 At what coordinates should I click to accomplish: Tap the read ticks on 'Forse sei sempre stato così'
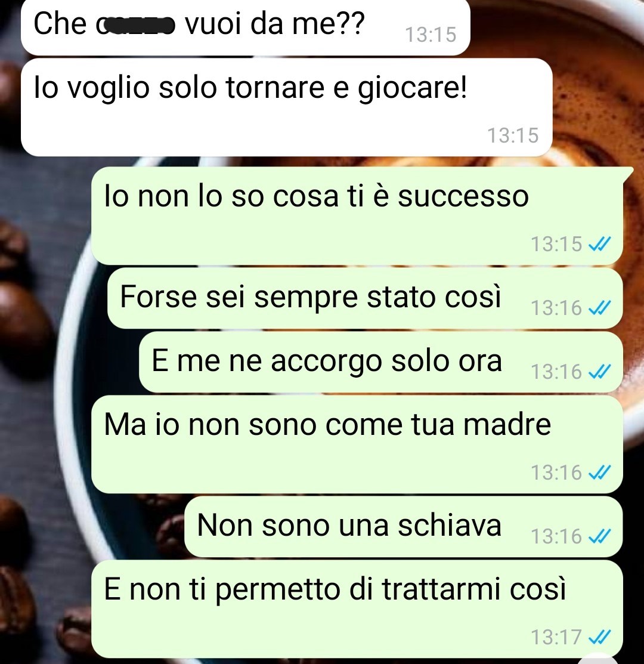(x=600, y=308)
